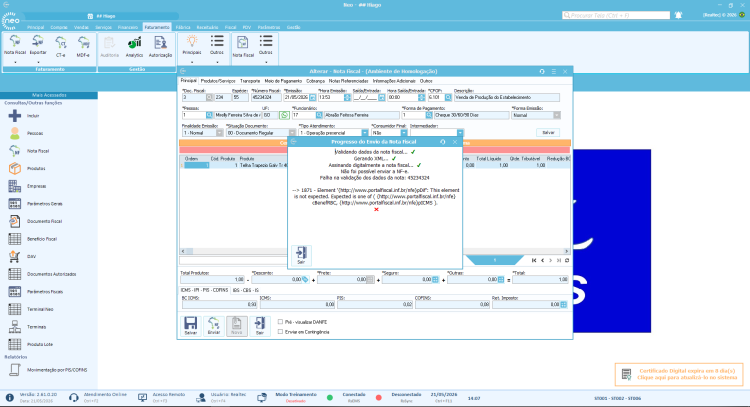Expand Outros list dropdown beside Principais
This screenshot has width=750, height=407.
coord(217,62)
